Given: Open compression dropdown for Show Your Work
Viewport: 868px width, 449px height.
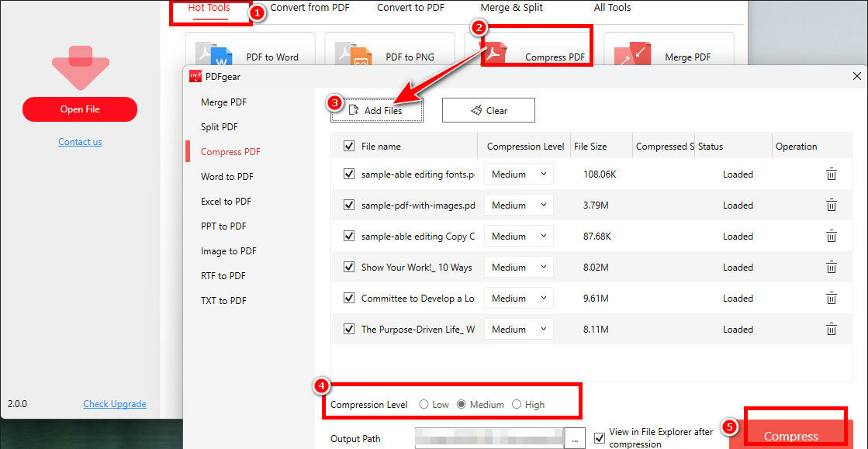Looking at the screenshot, I should click(x=519, y=267).
